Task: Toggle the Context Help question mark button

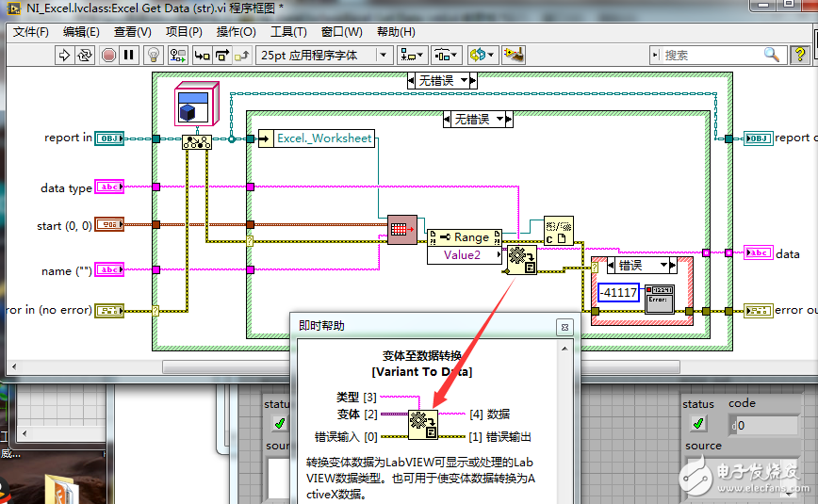Action: [800, 55]
